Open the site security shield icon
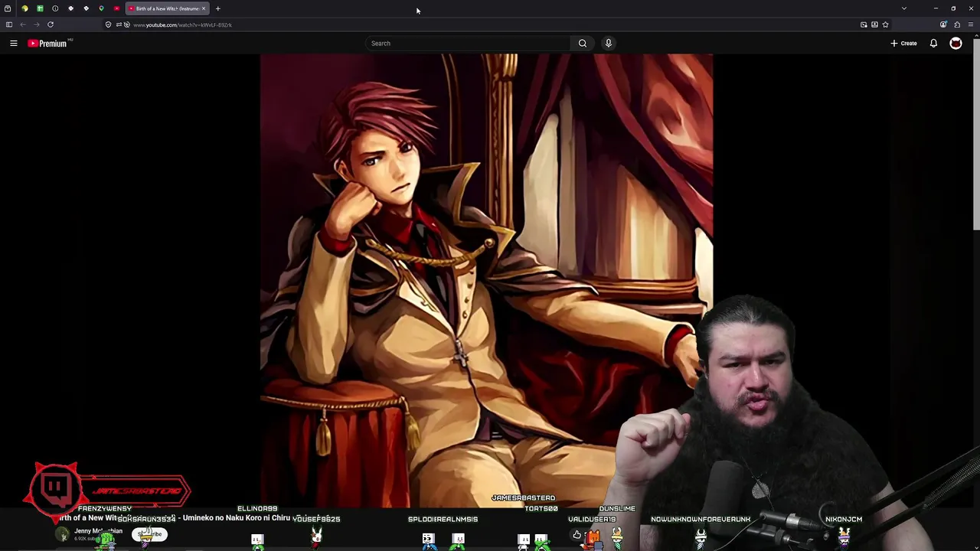This screenshot has width=980, height=551. pos(108,24)
